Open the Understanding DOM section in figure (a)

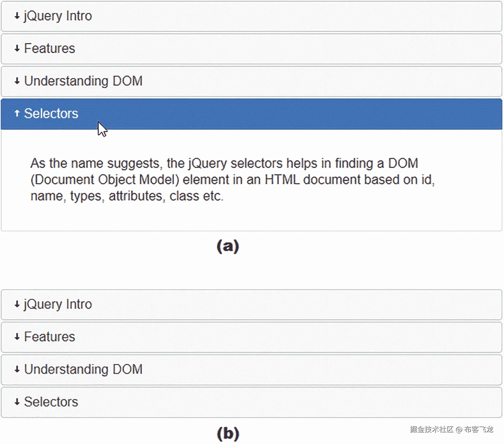pos(83,81)
